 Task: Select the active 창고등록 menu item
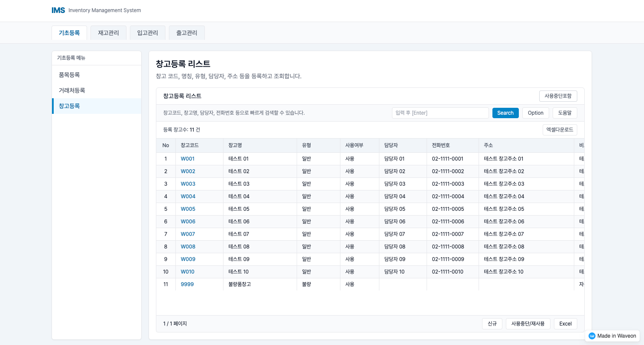(69, 106)
